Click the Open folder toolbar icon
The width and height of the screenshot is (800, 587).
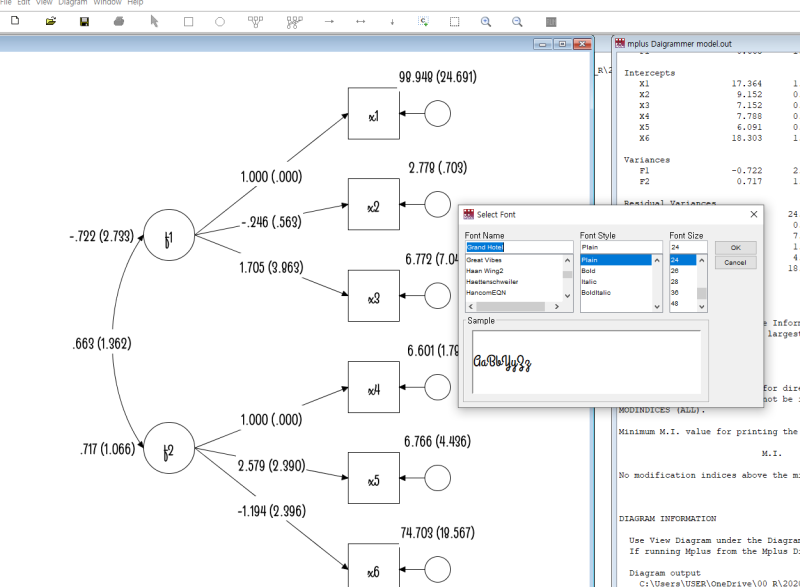click(51, 21)
